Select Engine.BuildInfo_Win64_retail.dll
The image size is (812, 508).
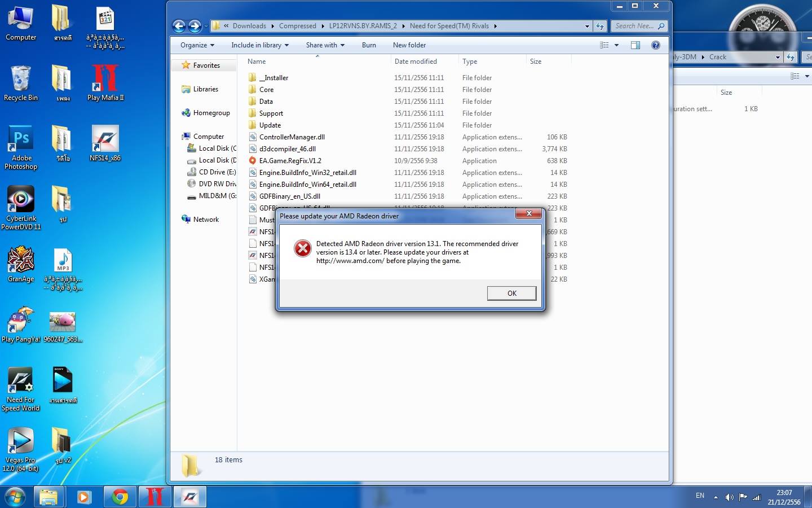point(307,185)
